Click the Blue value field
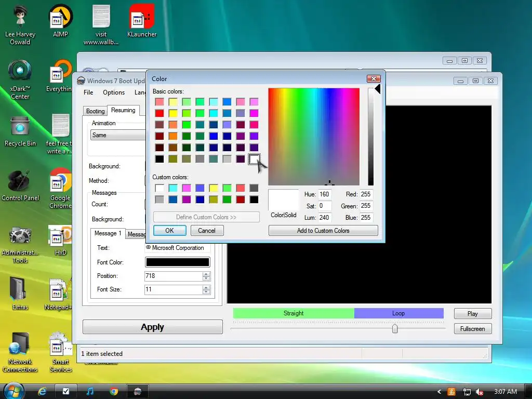Image resolution: width=532 pixels, height=399 pixels. coord(366,218)
